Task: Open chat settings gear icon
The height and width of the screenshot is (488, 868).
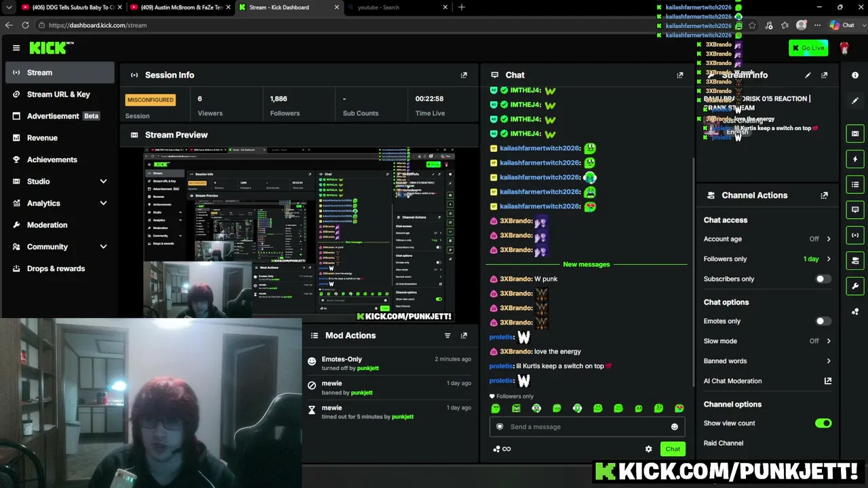Action: [648, 449]
